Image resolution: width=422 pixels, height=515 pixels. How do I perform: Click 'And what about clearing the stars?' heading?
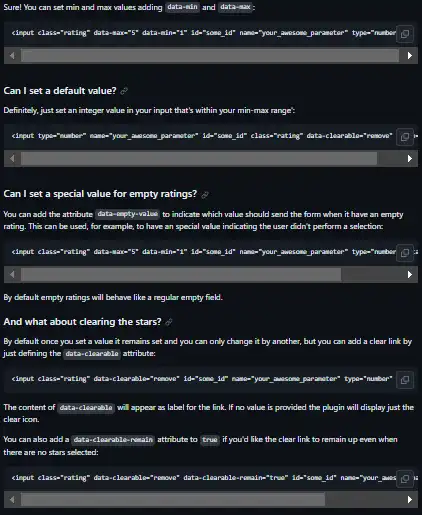click(82, 322)
